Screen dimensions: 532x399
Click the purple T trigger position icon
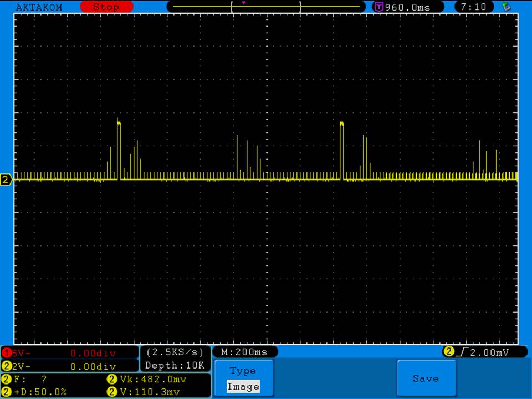tap(379, 7)
